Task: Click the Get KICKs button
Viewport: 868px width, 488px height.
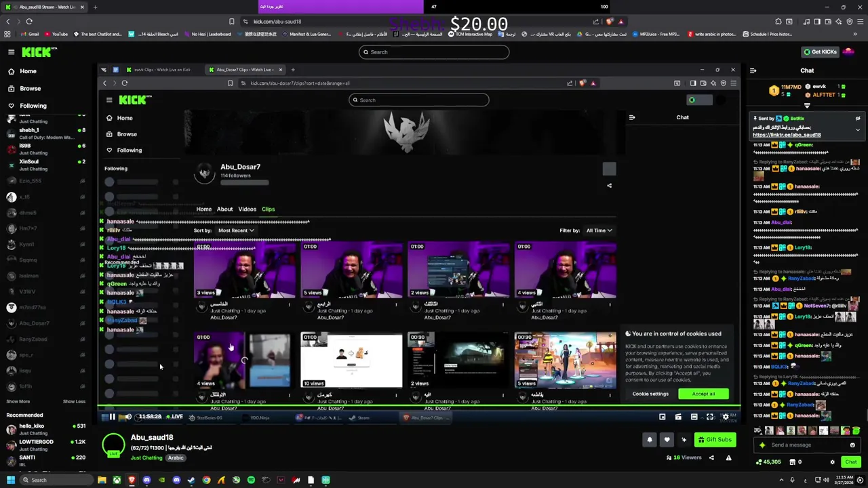Action: pos(820,52)
